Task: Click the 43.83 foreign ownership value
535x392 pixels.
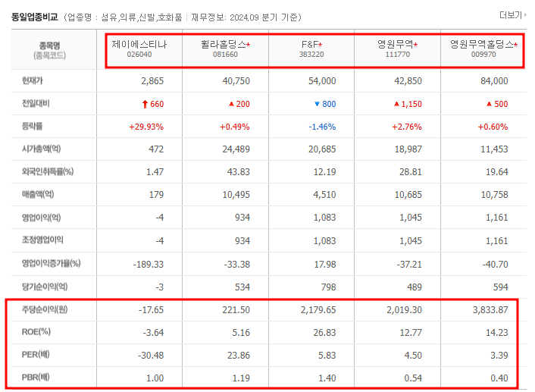Action: click(239, 172)
